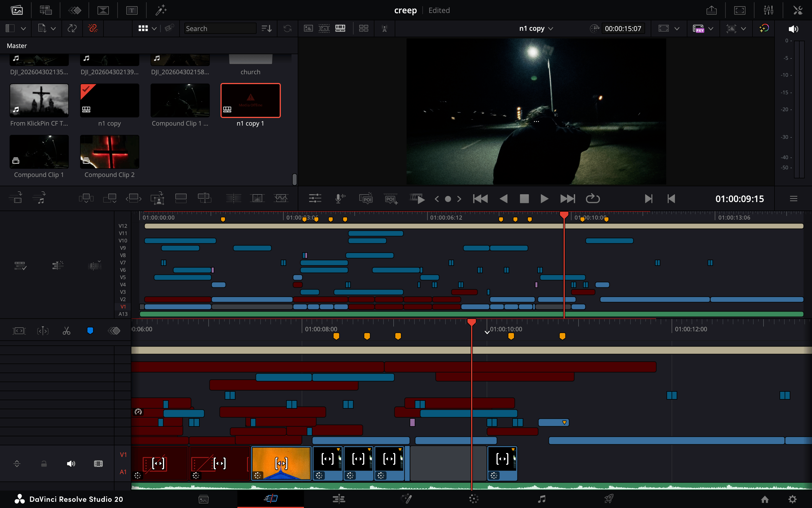The height and width of the screenshot is (508, 812).
Task: Switch to the Fairlight page tab
Action: tap(541, 499)
